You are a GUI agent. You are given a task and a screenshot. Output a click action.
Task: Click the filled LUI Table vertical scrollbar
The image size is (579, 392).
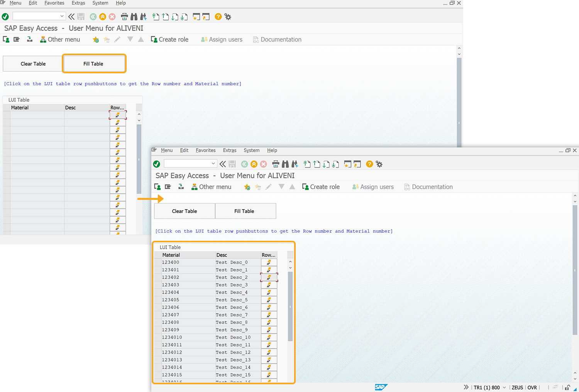pyautogui.click(x=290, y=307)
